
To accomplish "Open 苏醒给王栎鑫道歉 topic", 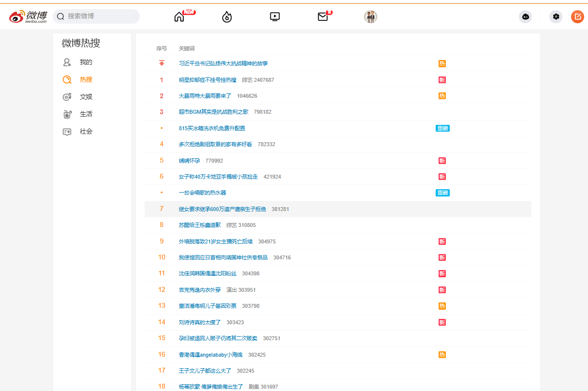I will [x=200, y=225].
